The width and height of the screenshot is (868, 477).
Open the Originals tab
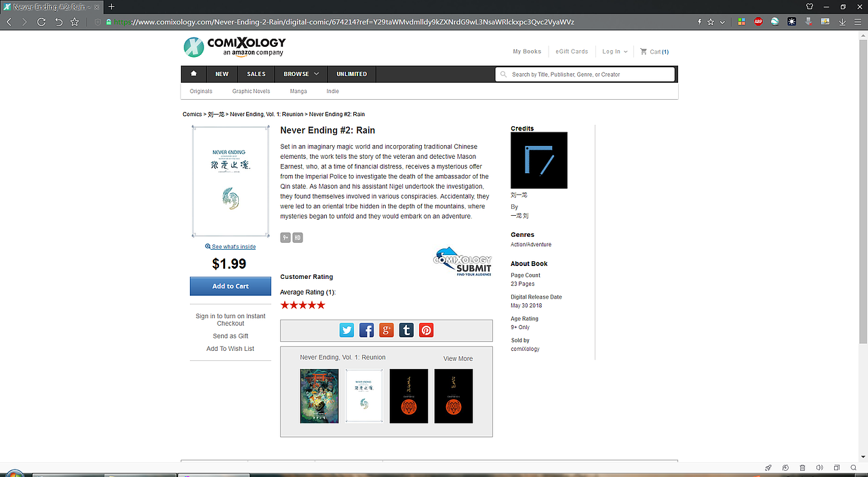click(x=201, y=91)
